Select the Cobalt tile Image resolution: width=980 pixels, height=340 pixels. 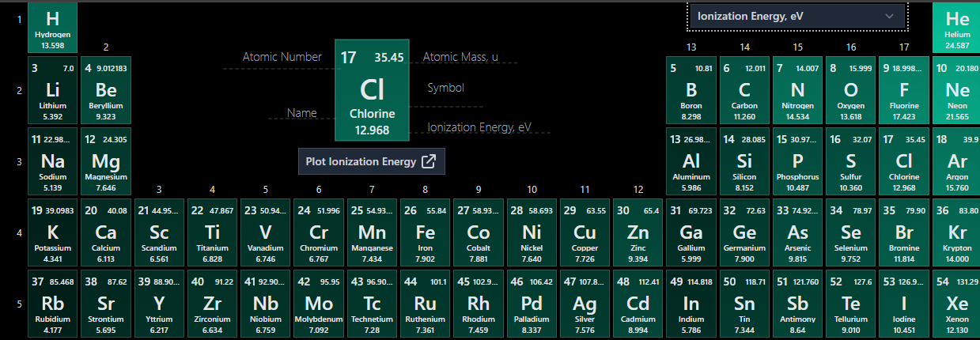click(478, 233)
